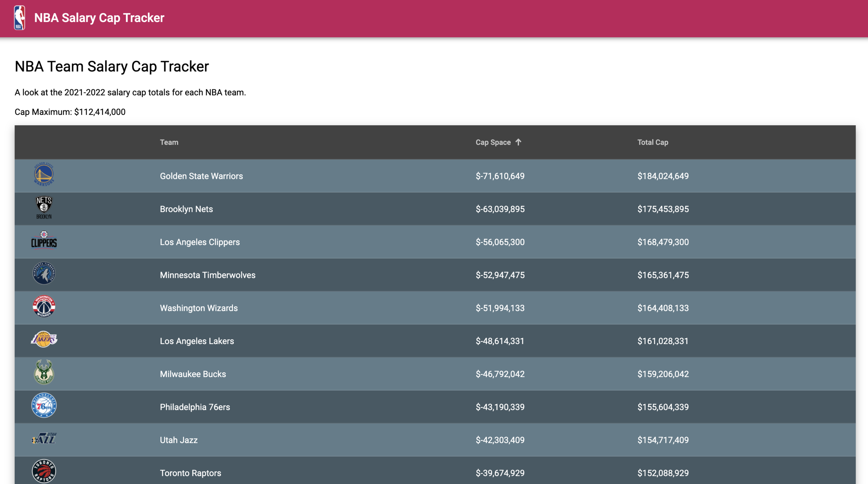Select the Utah Jazz team name
Viewport: 868px width, 484px height.
[178, 440]
